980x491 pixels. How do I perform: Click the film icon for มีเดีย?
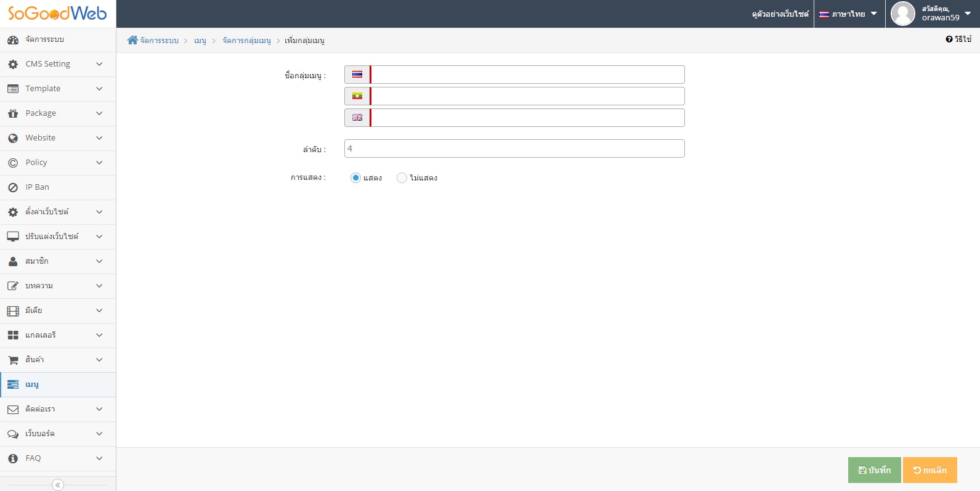[x=13, y=310]
